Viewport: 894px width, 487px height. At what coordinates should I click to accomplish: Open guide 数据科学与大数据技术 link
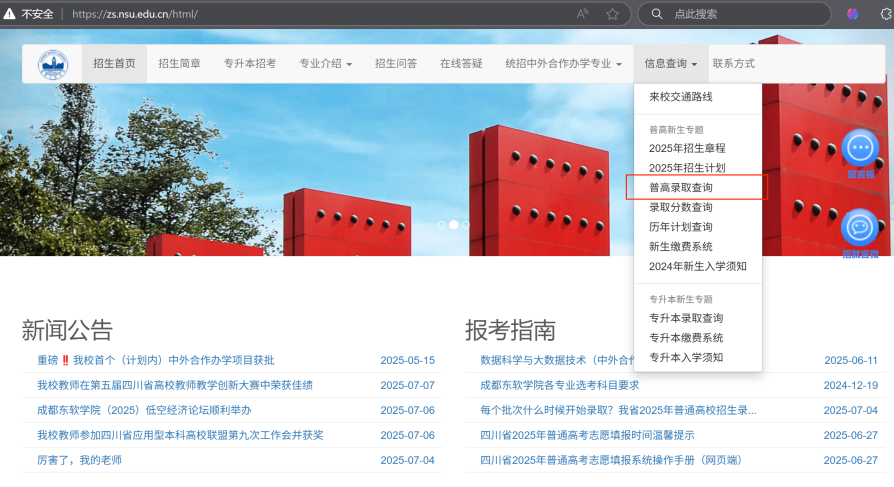tap(556, 360)
